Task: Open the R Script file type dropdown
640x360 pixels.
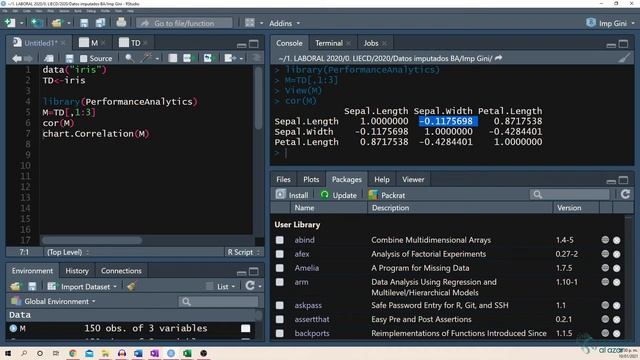Action: [244, 252]
